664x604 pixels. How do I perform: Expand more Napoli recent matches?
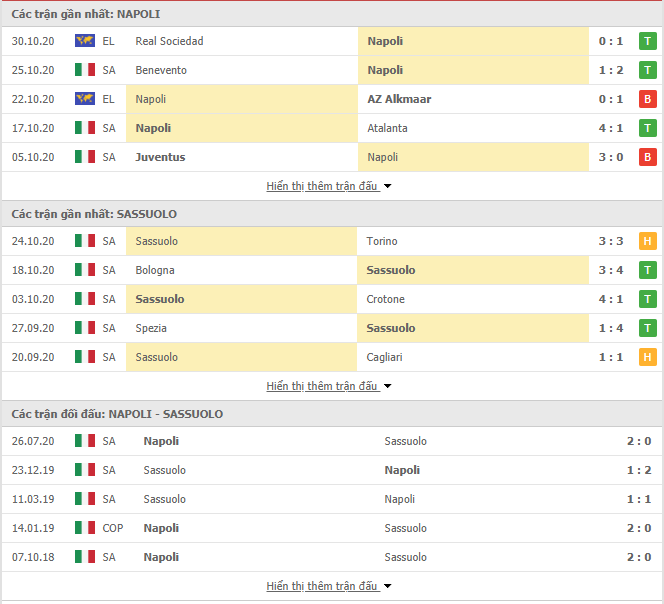point(329,186)
